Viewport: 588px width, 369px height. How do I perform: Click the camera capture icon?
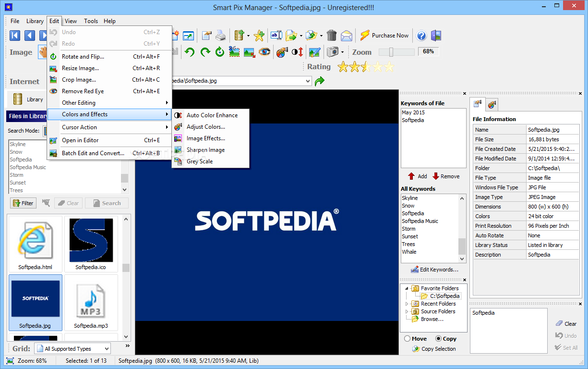(332, 52)
